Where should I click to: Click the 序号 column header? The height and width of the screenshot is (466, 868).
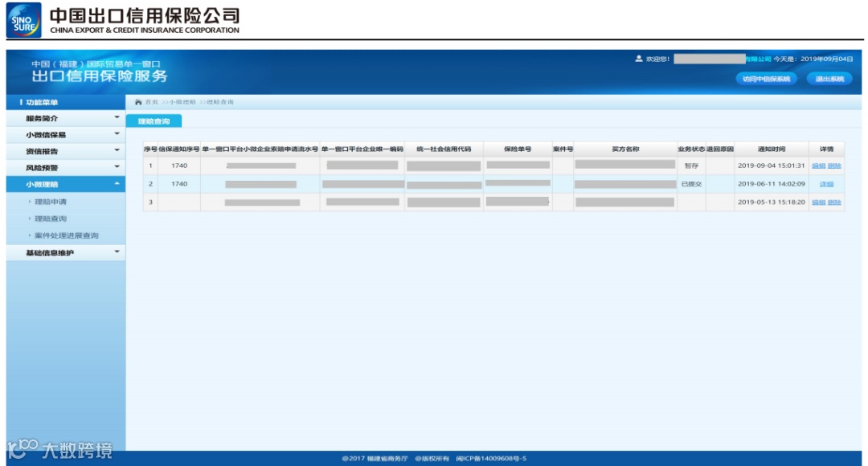pos(150,149)
